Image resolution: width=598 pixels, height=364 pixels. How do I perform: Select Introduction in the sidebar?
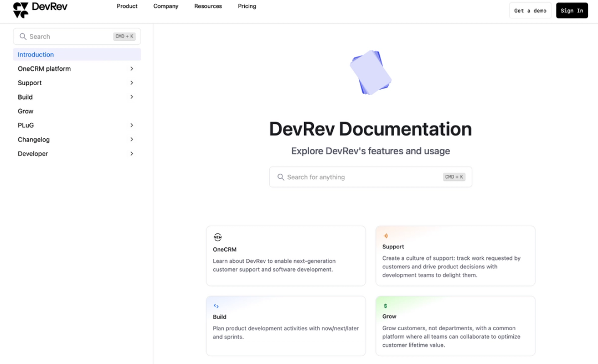(x=35, y=54)
